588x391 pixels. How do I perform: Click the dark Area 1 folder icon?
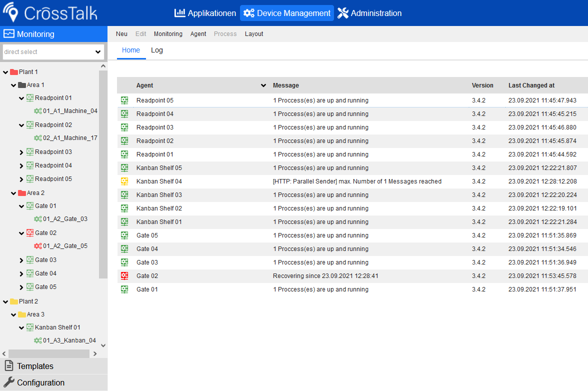[22, 84]
